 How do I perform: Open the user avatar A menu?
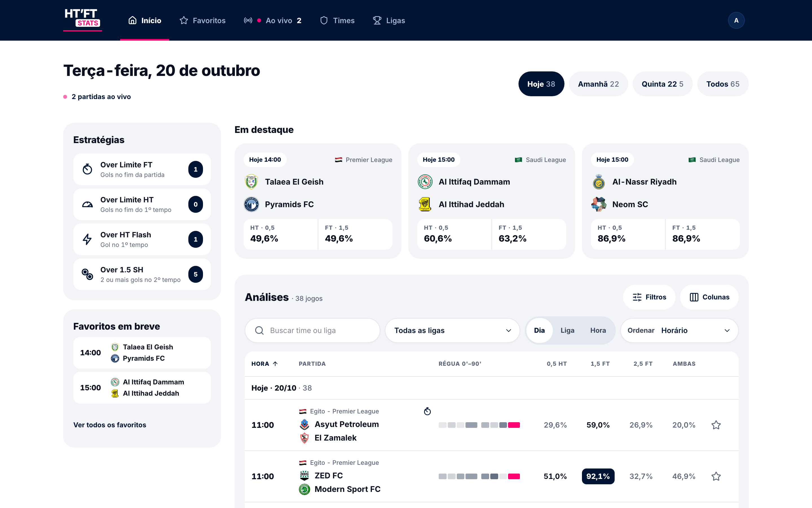[x=736, y=21]
